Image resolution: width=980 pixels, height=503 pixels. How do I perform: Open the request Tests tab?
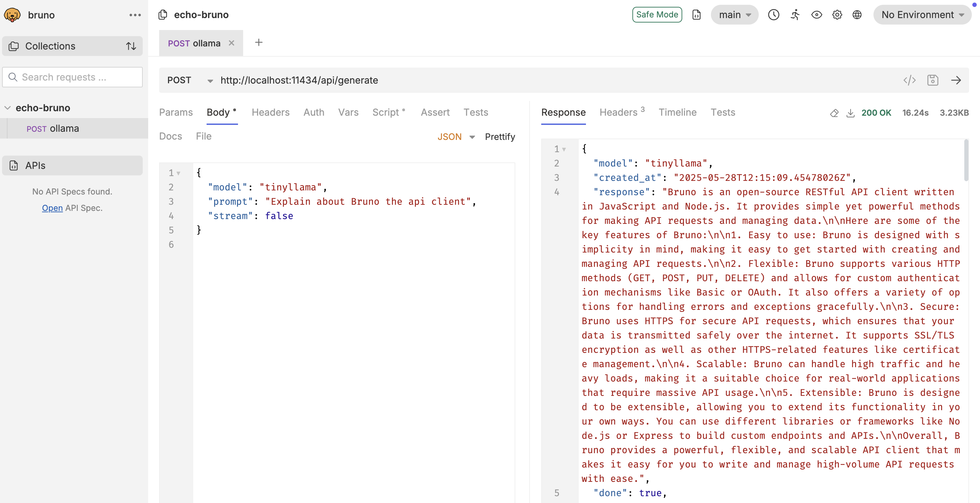[x=476, y=112]
